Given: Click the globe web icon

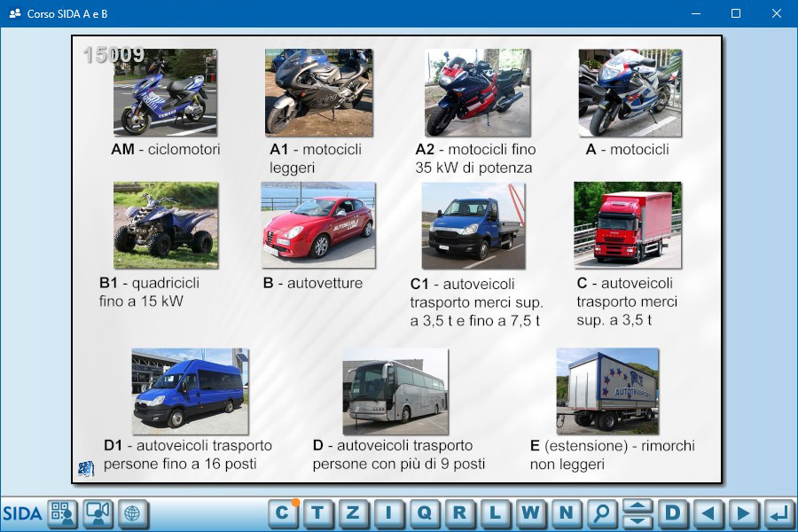Looking at the screenshot, I should point(132,513).
